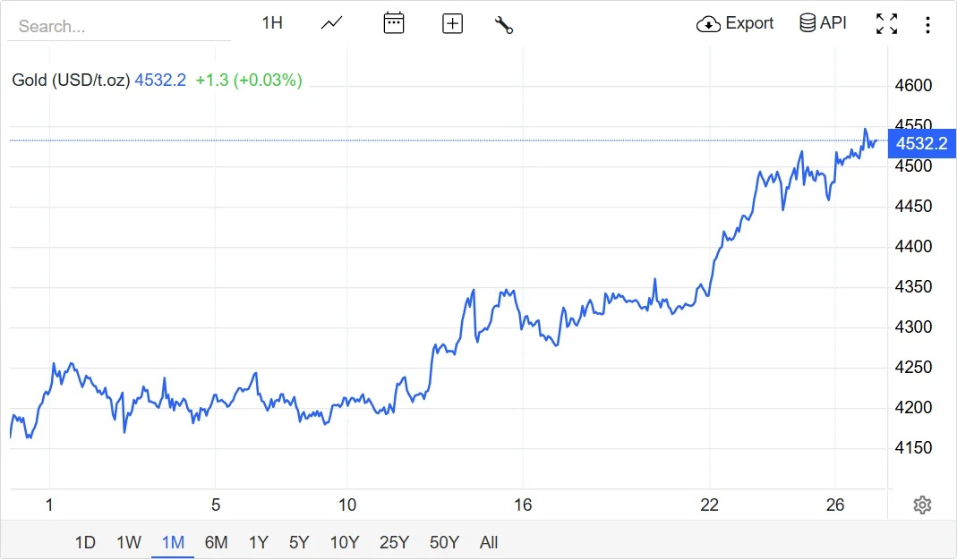The width and height of the screenshot is (957, 560).
Task: Switch to the 1W time range
Action: pos(129,542)
